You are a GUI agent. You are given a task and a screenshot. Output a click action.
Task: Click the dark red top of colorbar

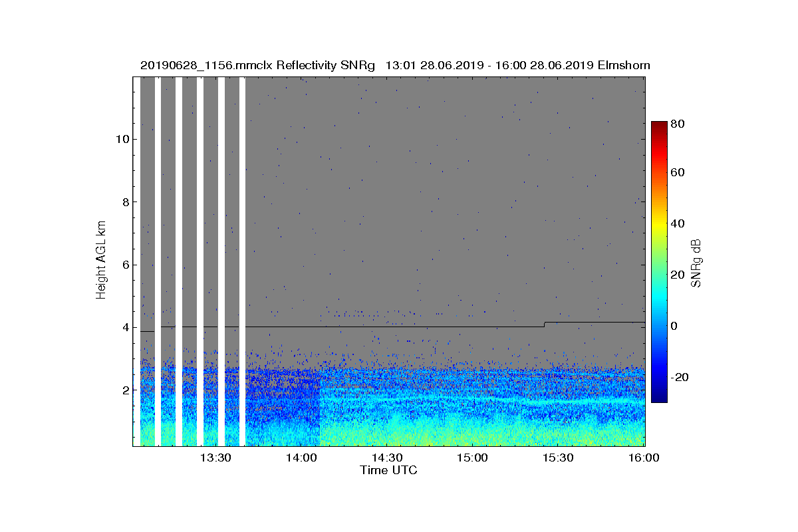click(x=659, y=126)
